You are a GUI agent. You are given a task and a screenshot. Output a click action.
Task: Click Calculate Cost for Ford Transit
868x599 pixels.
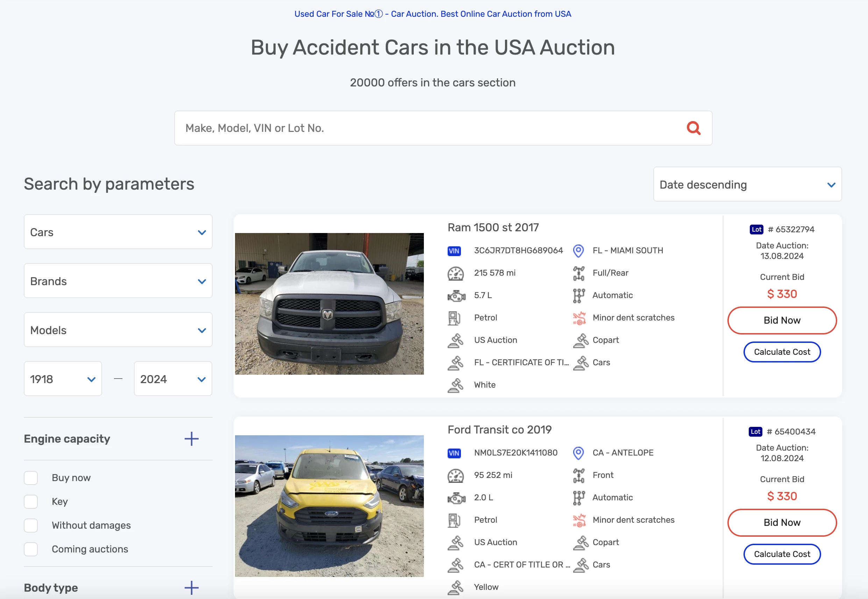tap(782, 554)
